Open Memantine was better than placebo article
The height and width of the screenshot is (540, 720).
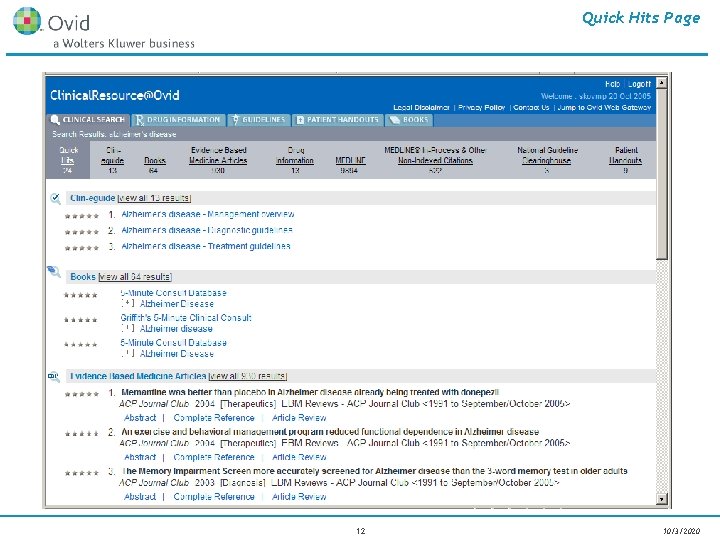[x=310, y=393]
